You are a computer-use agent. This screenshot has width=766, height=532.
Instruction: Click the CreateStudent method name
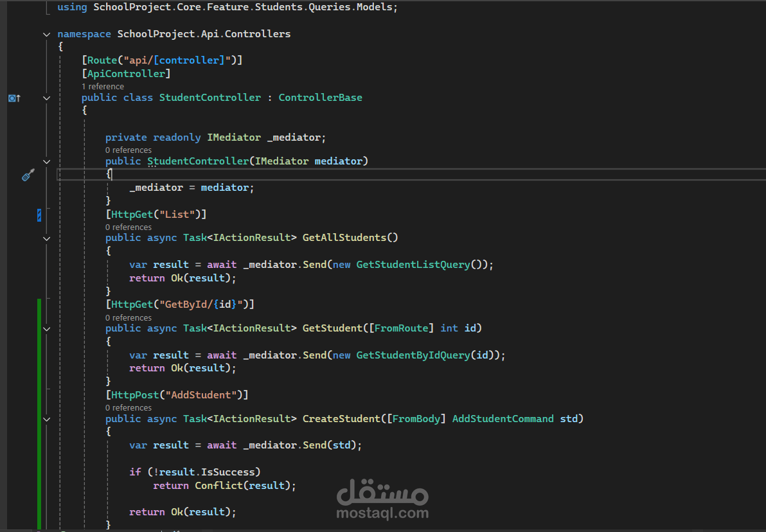coord(341,418)
